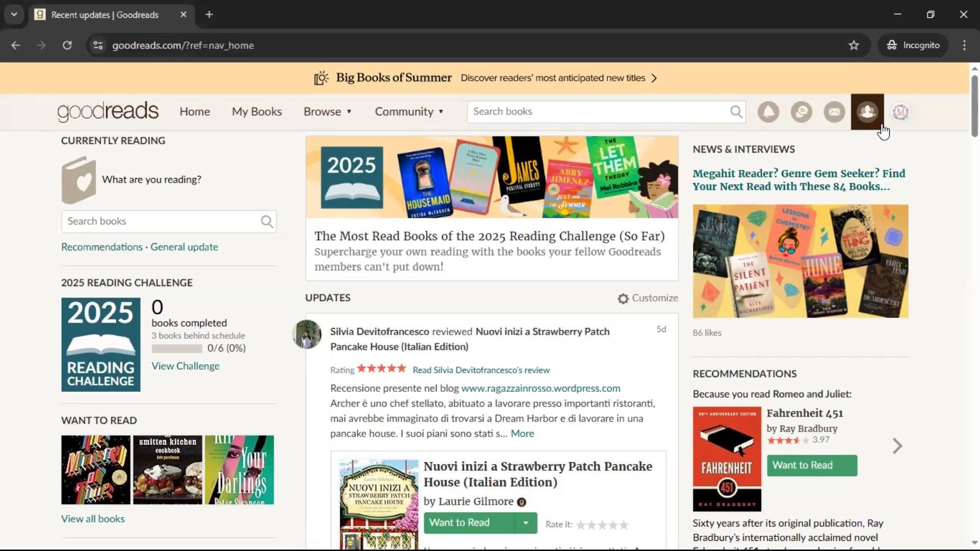
Task: Reload the page with refresh icon
Action: 67,45
